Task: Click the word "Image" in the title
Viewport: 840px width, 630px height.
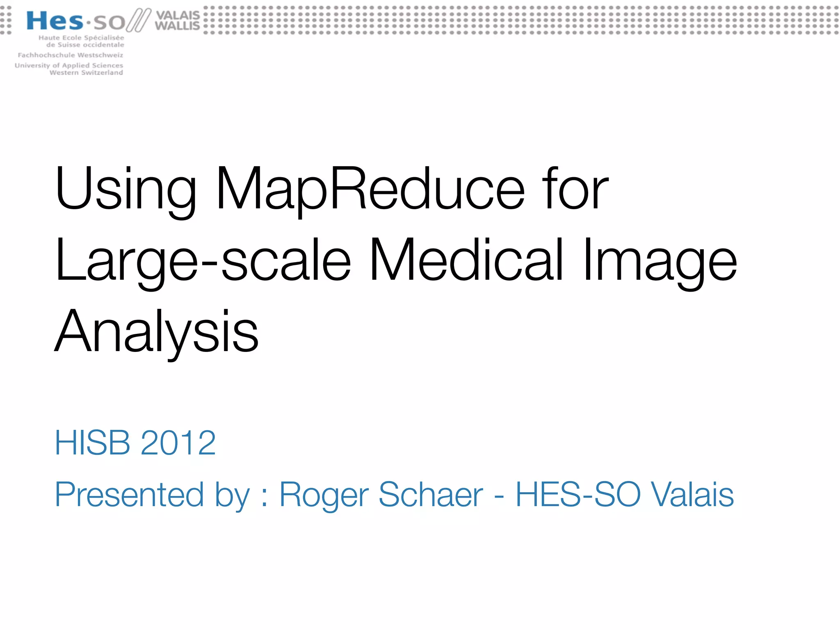Action: pos(660,260)
